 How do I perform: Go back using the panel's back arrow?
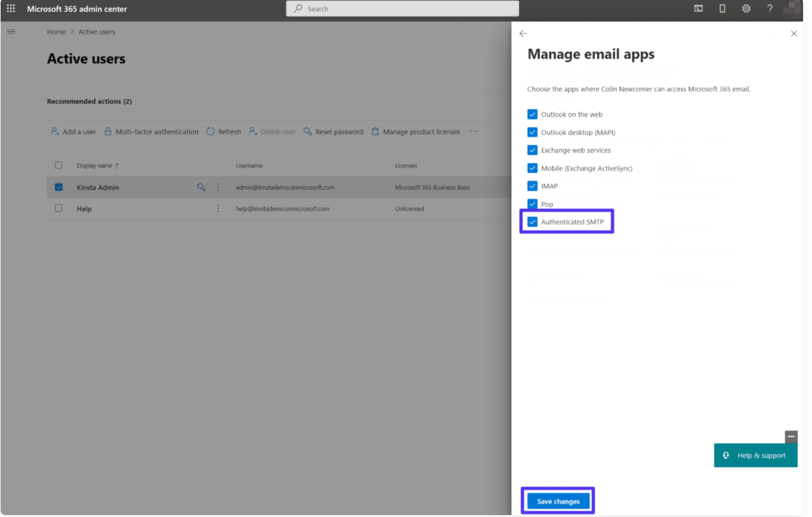coord(523,33)
